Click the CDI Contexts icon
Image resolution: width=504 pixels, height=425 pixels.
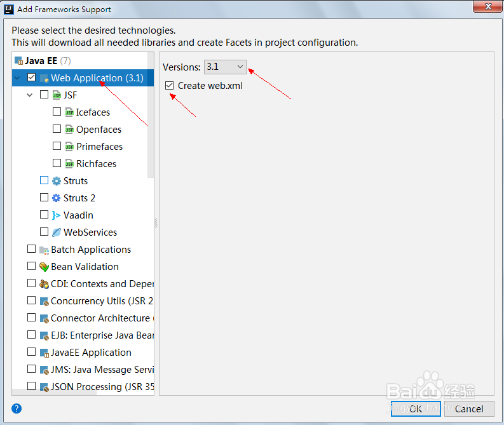[44, 284]
